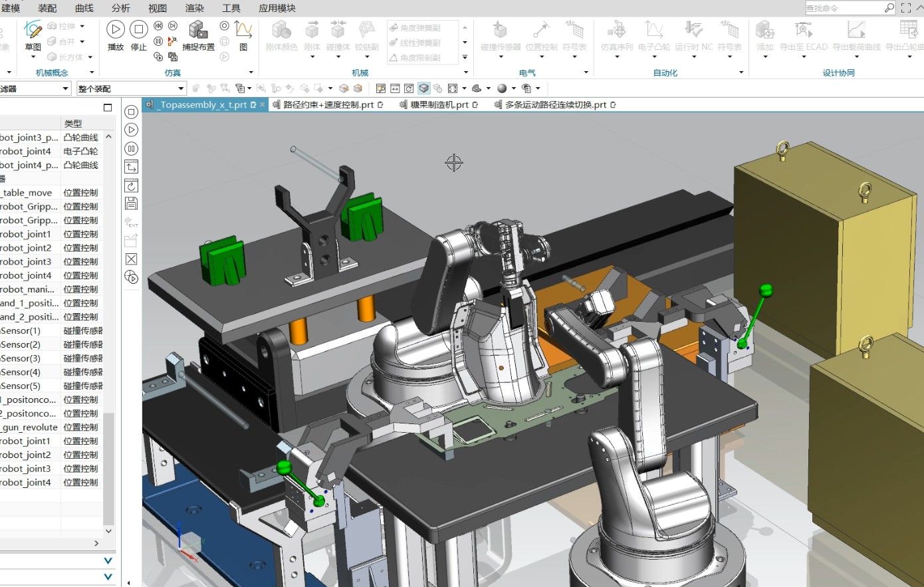
Task: Click the crossed-box icon in the vertical toolbar
Action: click(132, 259)
